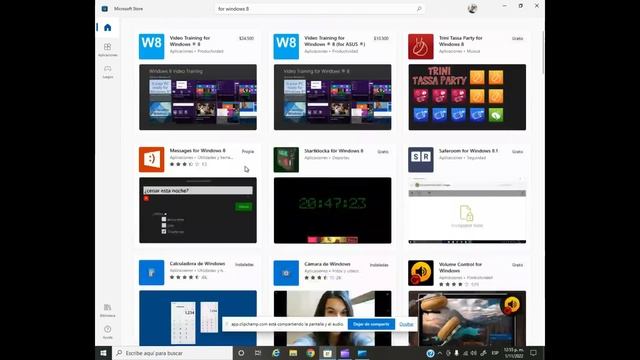The height and width of the screenshot is (360, 640).
Task: Click Gratis on Volume Control for Windows
Action: [x=517, y=265]
